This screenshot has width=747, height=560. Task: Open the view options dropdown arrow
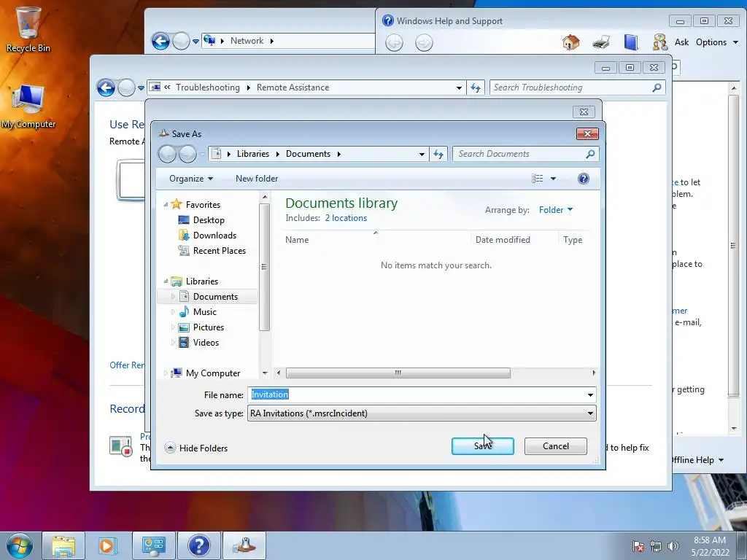pos(553,179)
